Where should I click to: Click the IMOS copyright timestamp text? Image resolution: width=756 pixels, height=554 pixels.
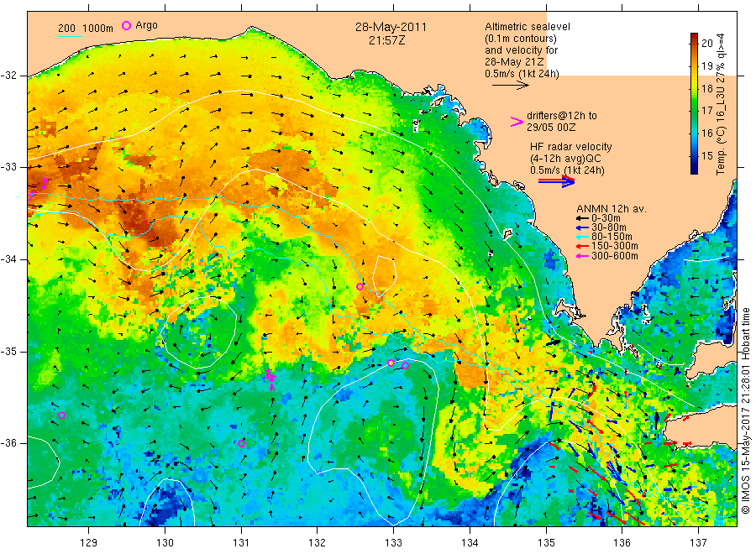point(745,410)
